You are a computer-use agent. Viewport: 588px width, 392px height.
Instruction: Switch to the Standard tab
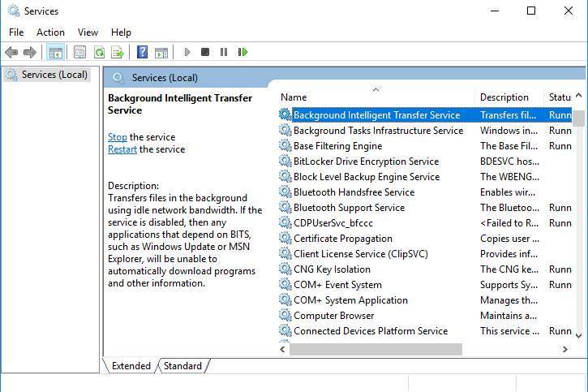[182, 366]
